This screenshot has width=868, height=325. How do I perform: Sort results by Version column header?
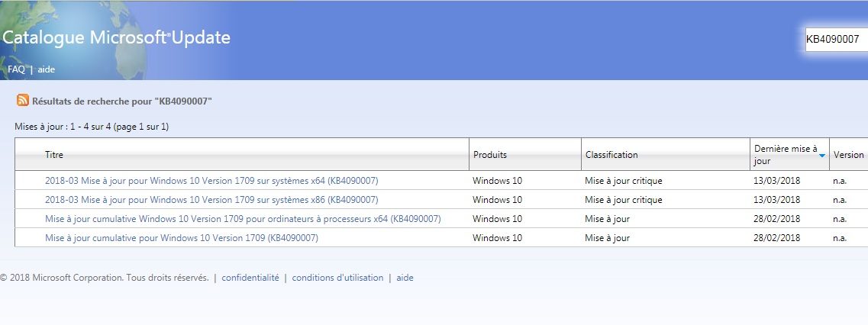(x=848, y=155)
